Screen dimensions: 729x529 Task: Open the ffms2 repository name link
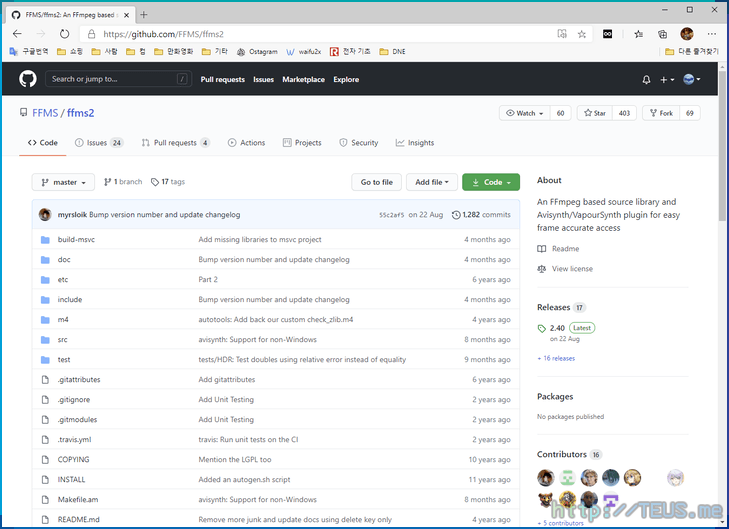pyautogui.click(x=80, y=113)
